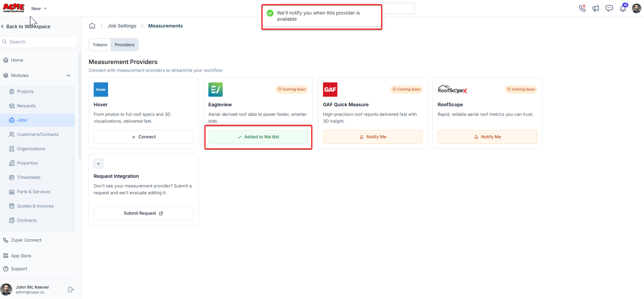The image size is (644, 299).
Task: Open the user profile avatar in header
Action: [x=636, y=8]
